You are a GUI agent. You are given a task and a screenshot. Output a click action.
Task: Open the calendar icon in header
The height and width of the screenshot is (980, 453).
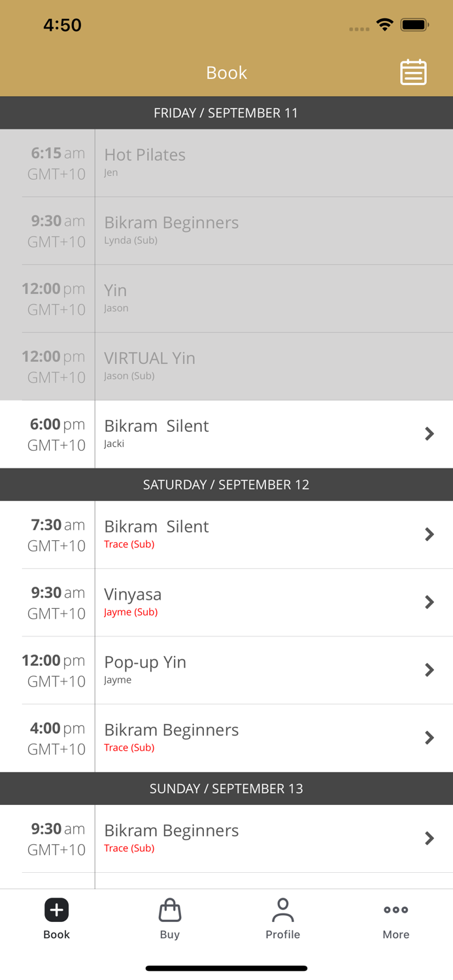(413, 73)
